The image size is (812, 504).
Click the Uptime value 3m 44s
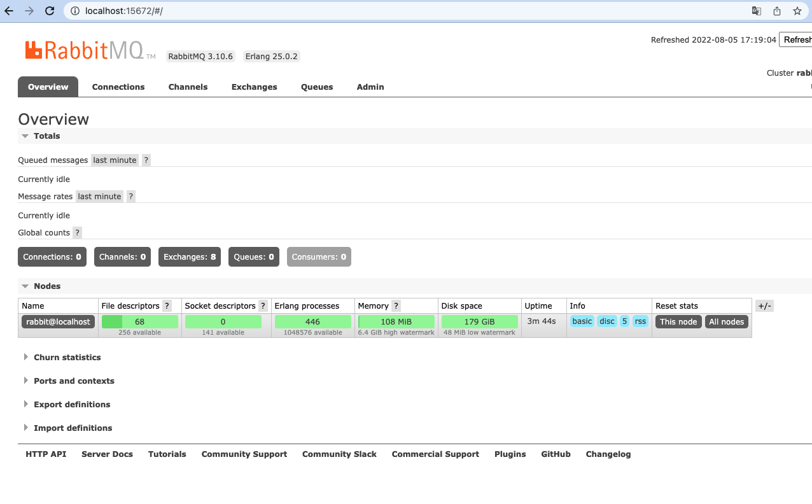[542, 321]
